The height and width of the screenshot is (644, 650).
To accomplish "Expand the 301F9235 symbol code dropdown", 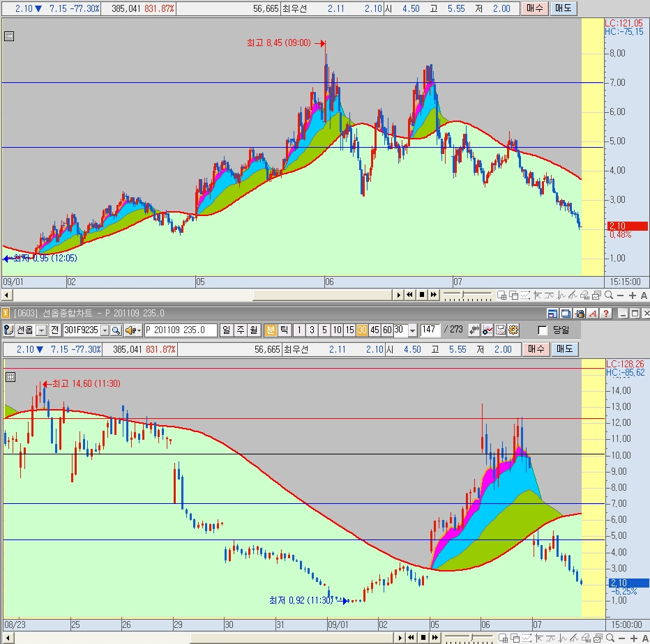I will (x=105, y=330).
